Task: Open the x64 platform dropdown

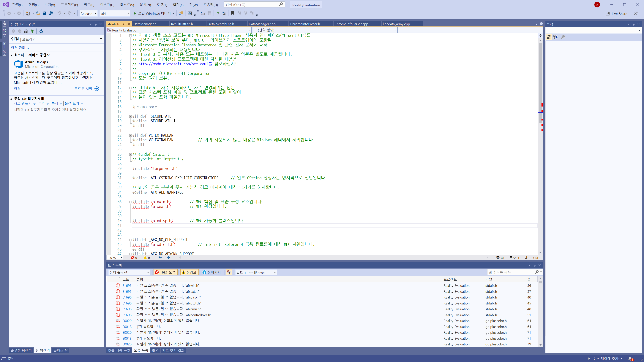Action: 114,13
